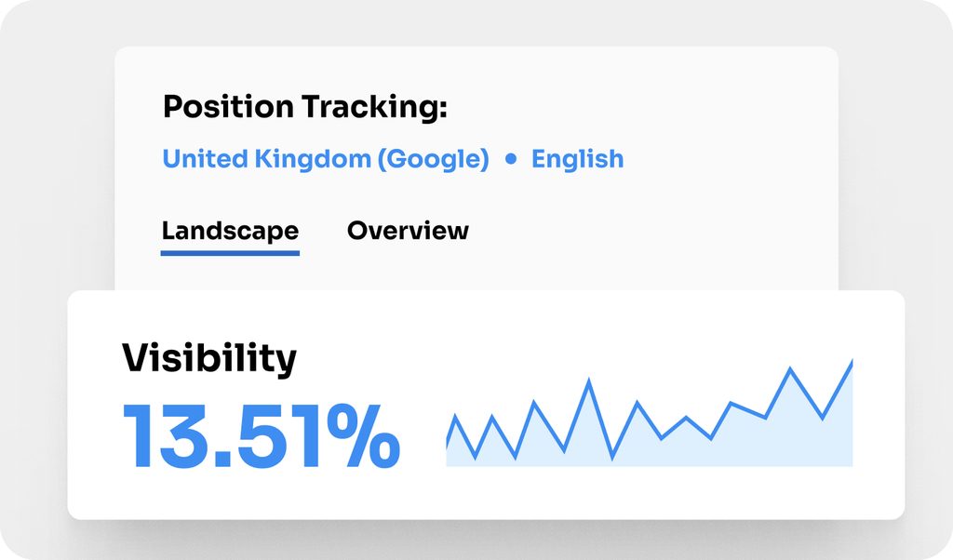Click the word "Google" in the location link

tap(433, 159)
